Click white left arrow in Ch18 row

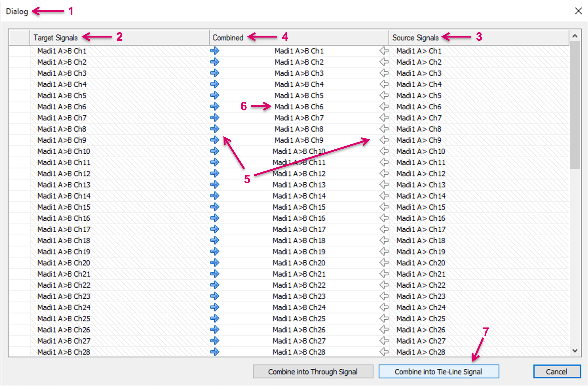[x=384, y=240]
